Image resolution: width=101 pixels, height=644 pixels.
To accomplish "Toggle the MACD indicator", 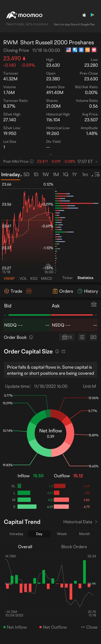I will point(46,278).
